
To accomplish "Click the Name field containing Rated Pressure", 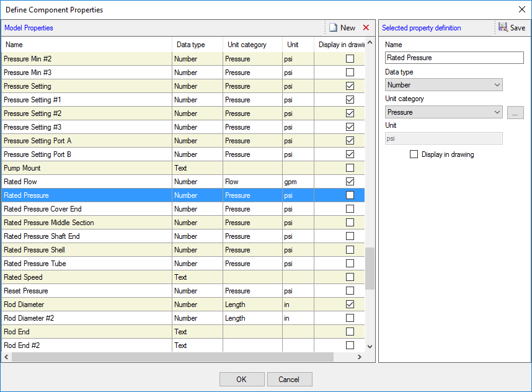I will 454,58.
